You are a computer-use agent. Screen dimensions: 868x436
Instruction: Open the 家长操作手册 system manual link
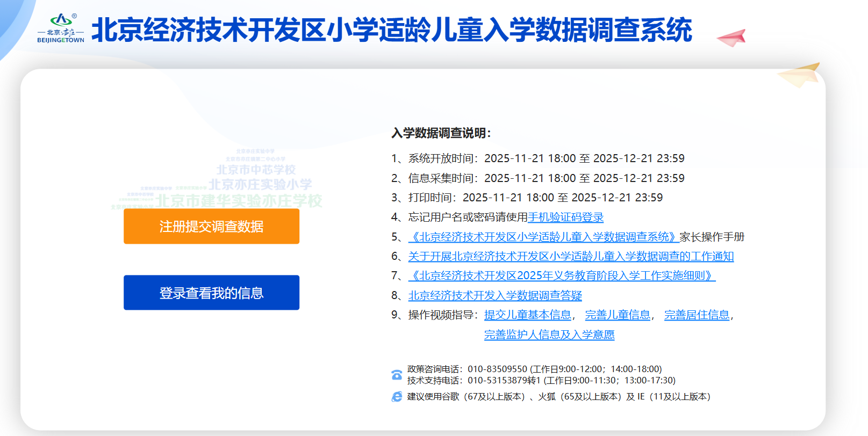pyautogui.click(x=543, y=237)
